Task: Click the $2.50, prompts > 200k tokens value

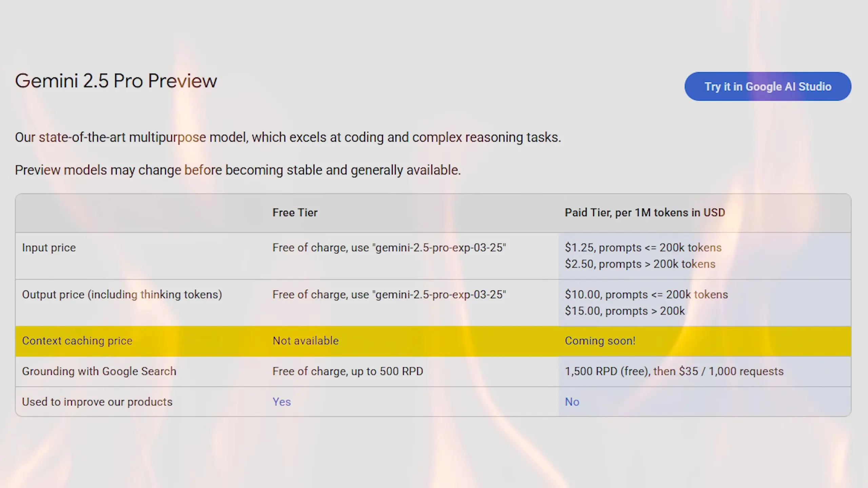Action: tap(640, 264)
